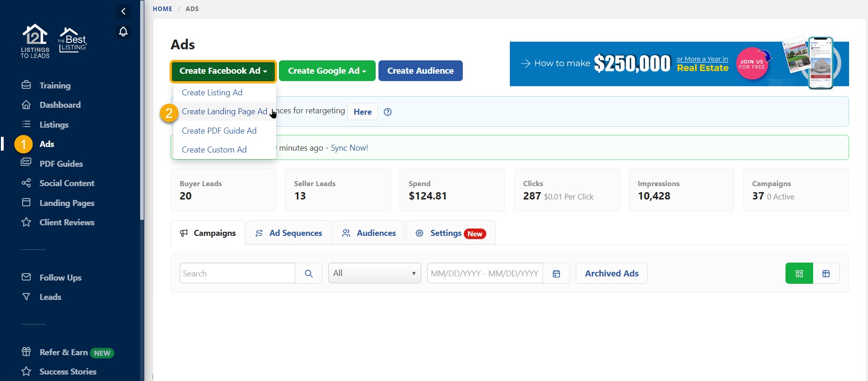
Task: Click the PDF Guides icon
Action: pyautogui.click(x=26, y=162)
